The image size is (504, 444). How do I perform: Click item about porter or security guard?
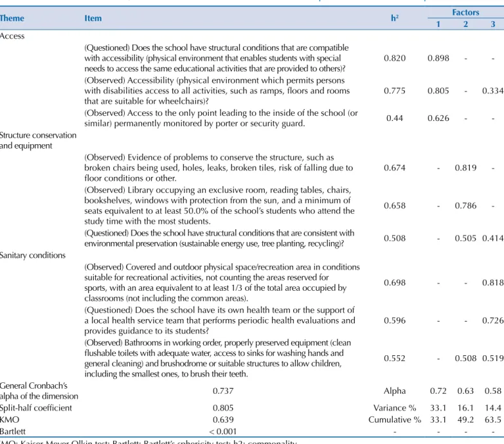click(x=221, y=118)
